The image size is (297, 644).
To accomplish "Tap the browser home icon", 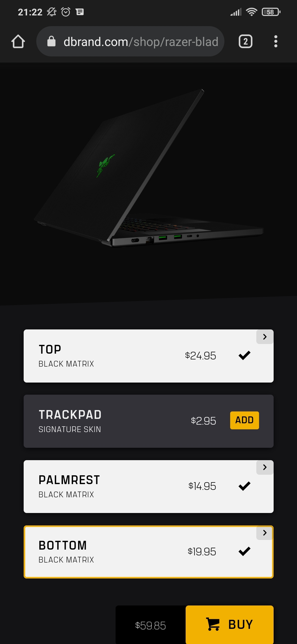I will pyautogui.click(x=18, y=42).
